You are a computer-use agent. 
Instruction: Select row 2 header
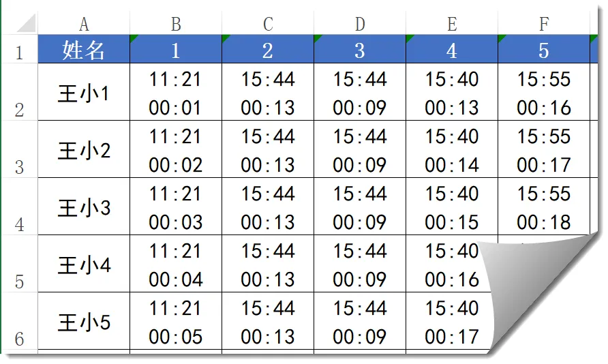point(19,93)
